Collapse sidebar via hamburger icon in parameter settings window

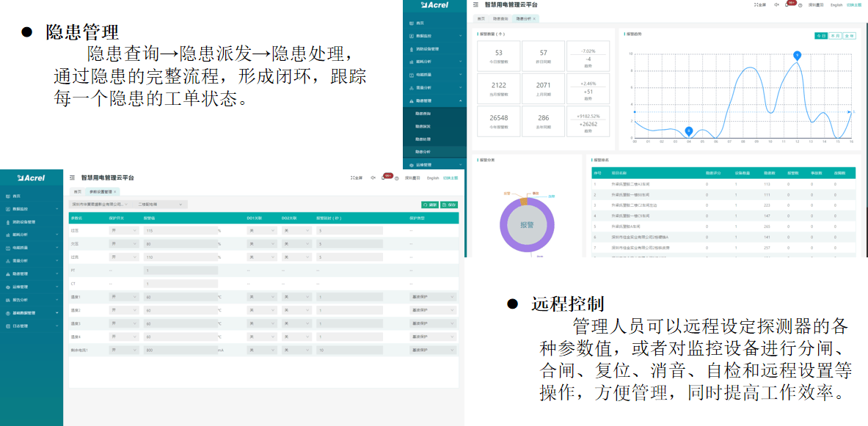[x=73, y=178]
